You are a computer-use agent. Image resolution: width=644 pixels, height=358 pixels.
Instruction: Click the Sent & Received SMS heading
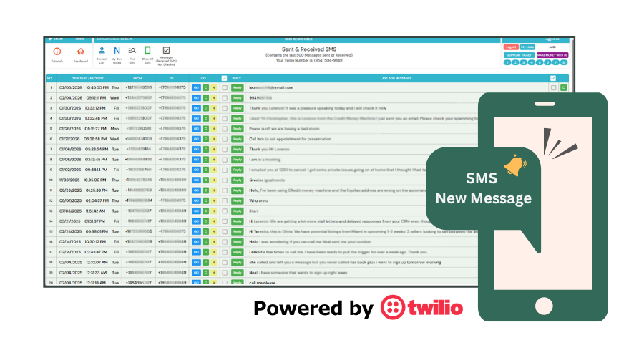(309, 49)
